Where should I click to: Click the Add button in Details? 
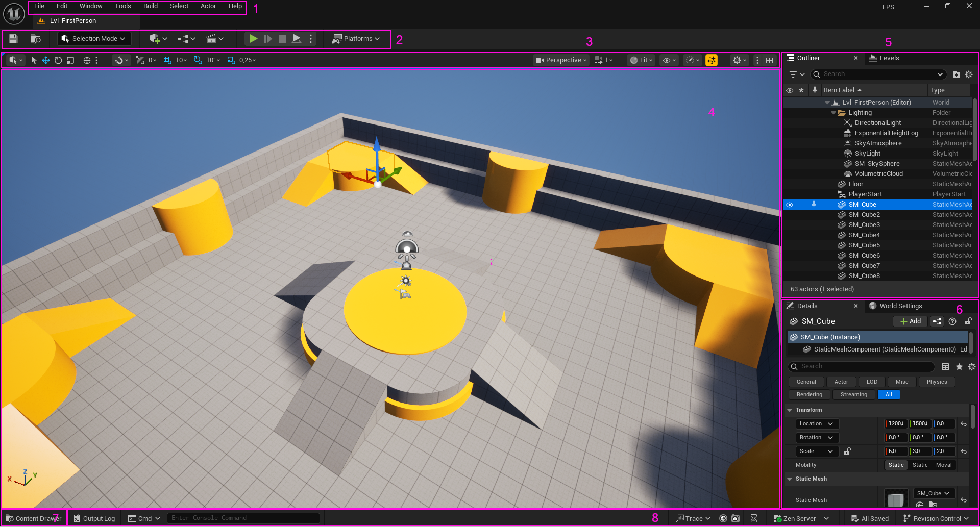click(x=910, y=321)
